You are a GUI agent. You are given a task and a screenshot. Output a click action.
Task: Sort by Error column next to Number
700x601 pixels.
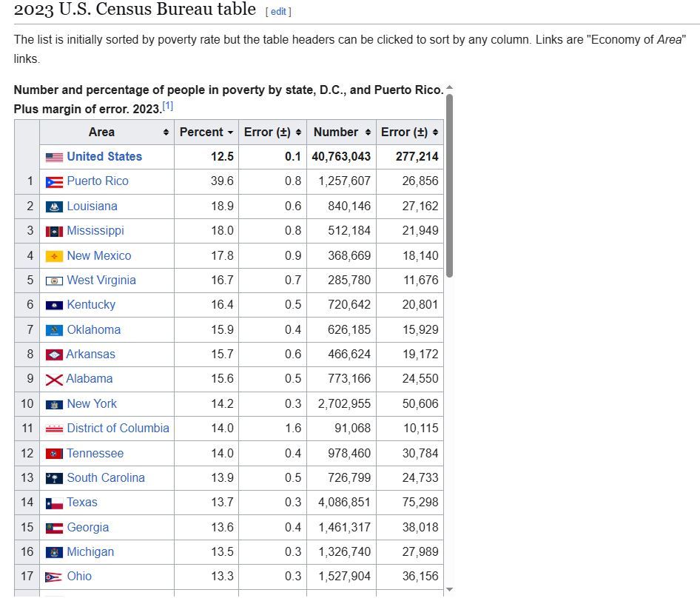click(410, 132)
